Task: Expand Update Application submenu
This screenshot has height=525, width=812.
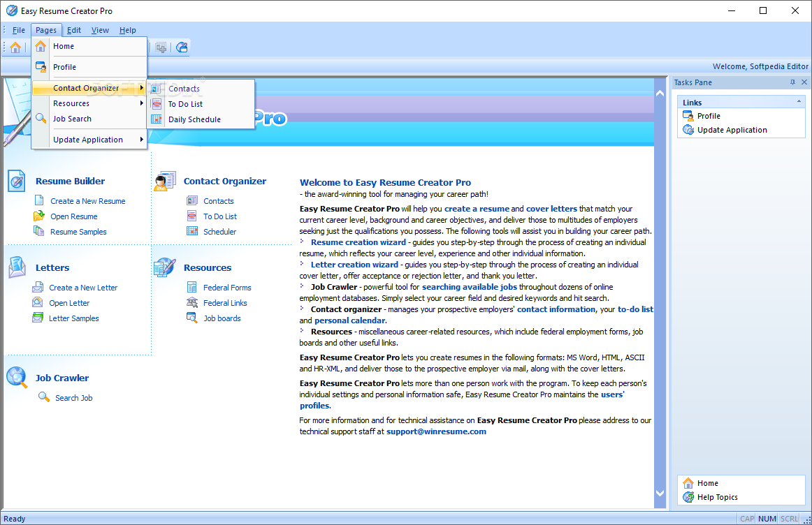Action: [89, 140]
